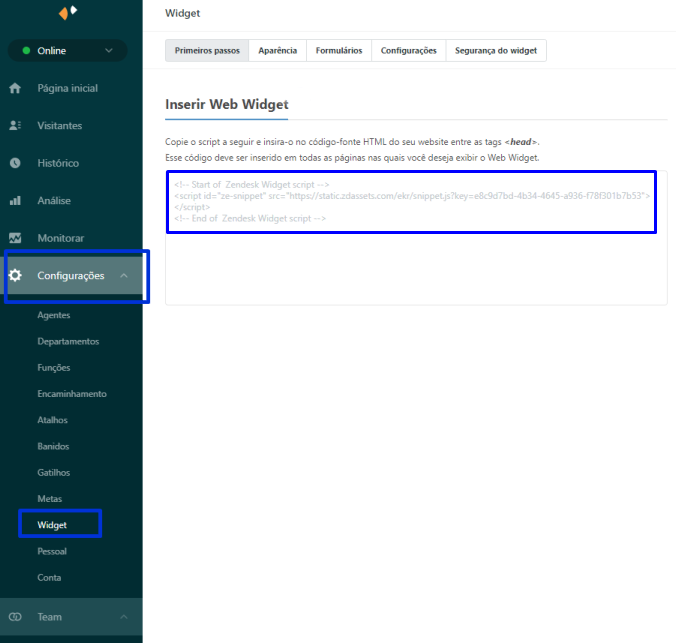Image resolution: width=676 pixels, height=643 pixels.
Task: Click the Configurações gear icon
Action: coord(15,275)
